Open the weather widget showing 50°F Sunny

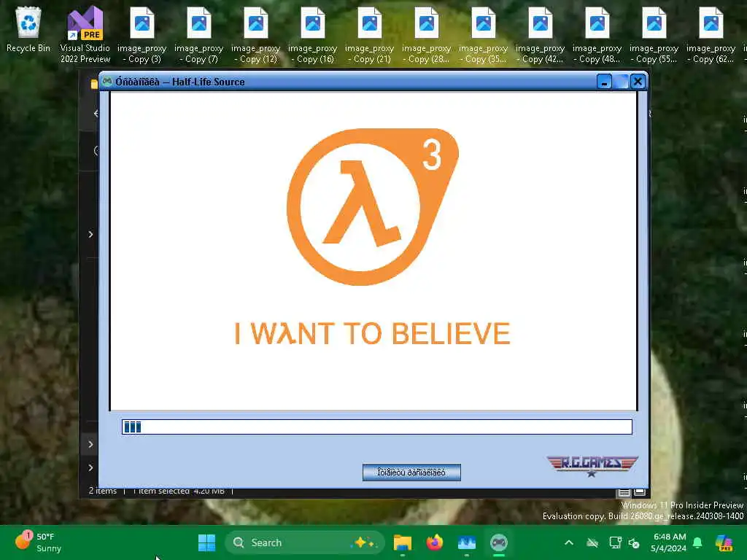[x=38, y=542]
